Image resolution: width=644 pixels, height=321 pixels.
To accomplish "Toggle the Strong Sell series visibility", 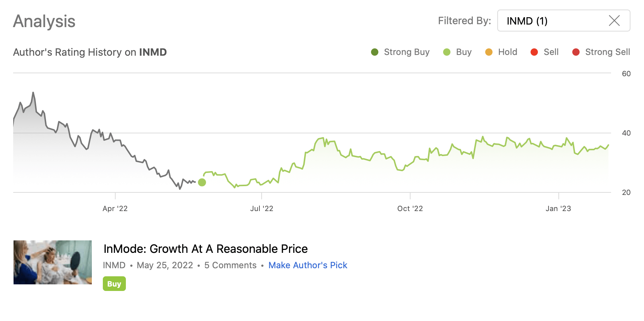I will [608, 52].
